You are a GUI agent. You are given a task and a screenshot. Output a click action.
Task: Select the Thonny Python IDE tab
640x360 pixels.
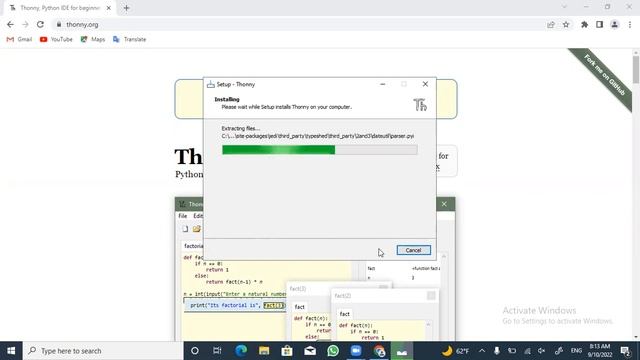(60, 8)
